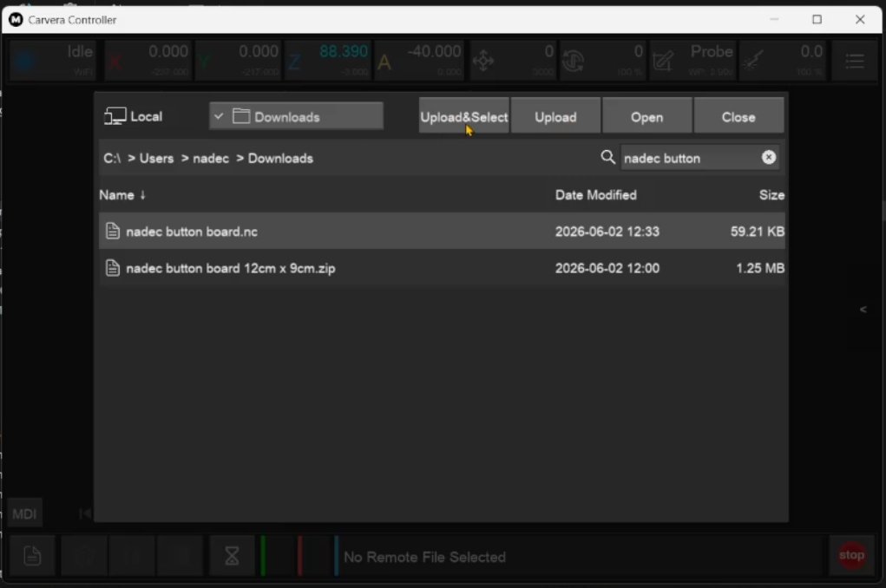Sort files by the Size column
Image resolution: width=886 pixels, height=588 pixels.
click(x=771, y=195)
